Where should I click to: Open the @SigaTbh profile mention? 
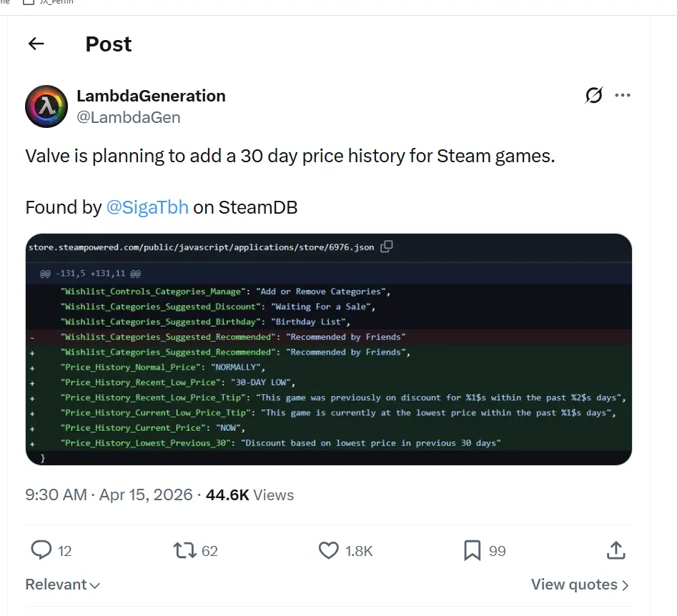pos(147,207)
